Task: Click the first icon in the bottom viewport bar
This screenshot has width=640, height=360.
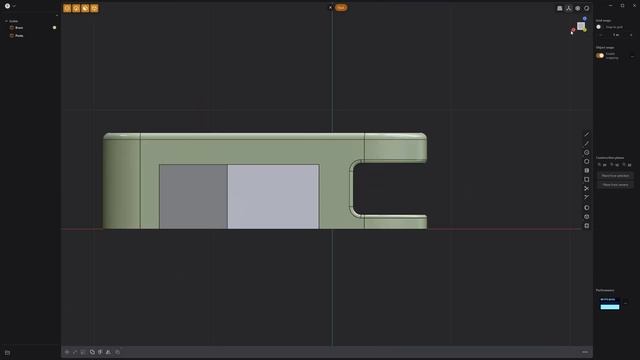Action: (x=67, y=352)
